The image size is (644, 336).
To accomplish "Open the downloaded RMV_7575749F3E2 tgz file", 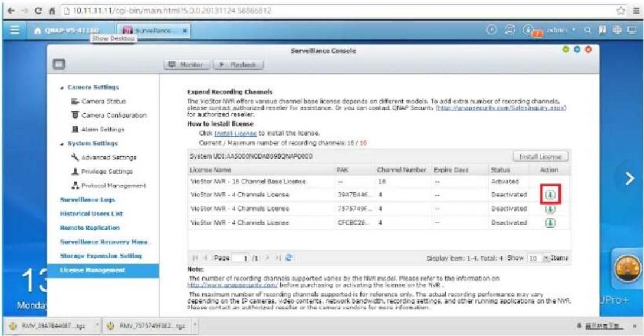I will tap(147, 326).
